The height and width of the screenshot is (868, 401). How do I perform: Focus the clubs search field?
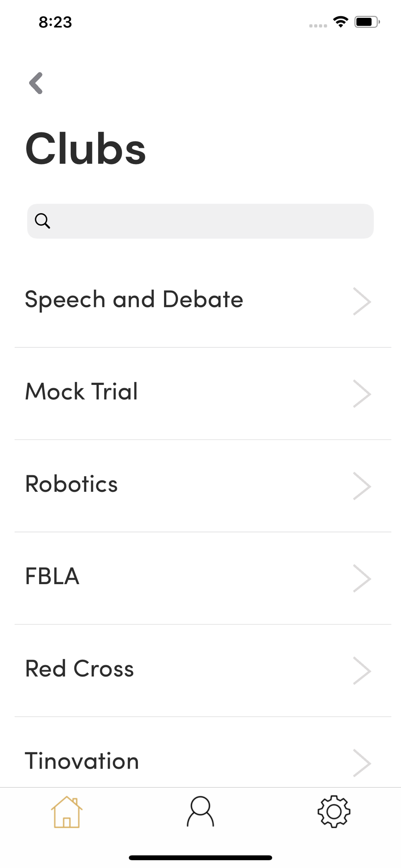[208, 221]
